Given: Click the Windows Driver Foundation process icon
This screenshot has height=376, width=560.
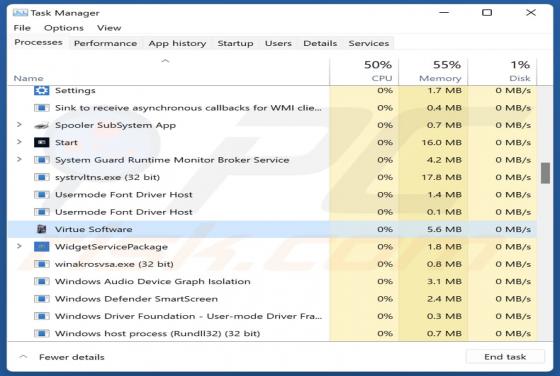Looking at the screenshot, I should pos(41,316).
